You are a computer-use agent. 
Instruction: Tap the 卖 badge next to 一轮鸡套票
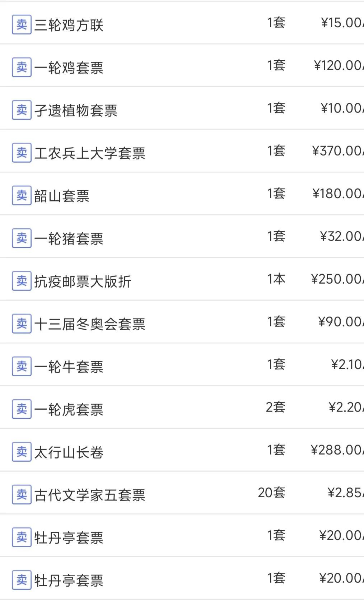[22, 67]
